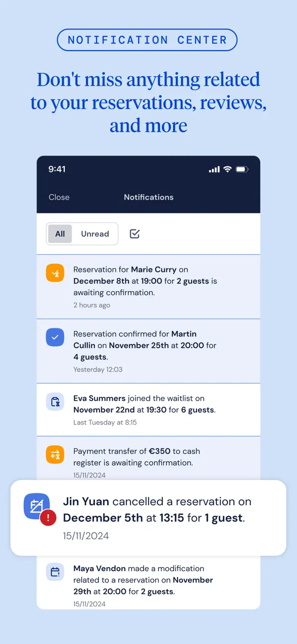Viewport: 297px width, 644px height.
Task: Switch to the Unread notifications tab
Action: point(95,233)
